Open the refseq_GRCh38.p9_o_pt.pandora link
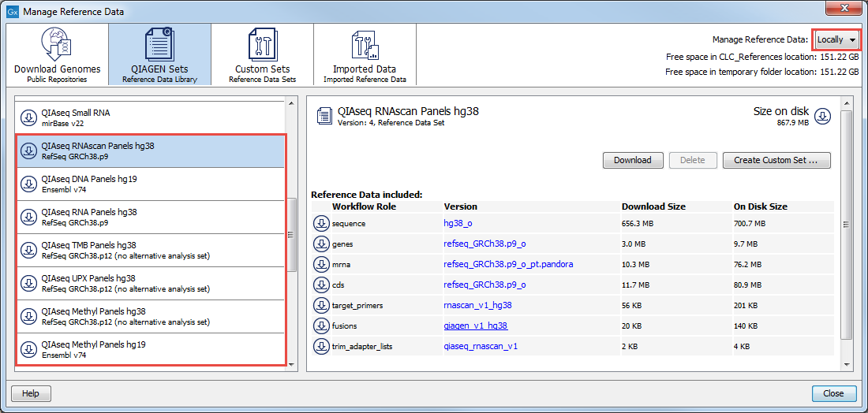Screen dimensions: 868x413 click(508, 264)
